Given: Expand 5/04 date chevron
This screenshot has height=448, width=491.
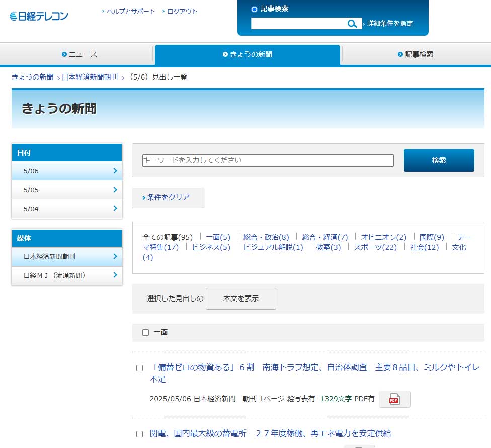Looking at the screenshot, I should click(x=115, y=209).
